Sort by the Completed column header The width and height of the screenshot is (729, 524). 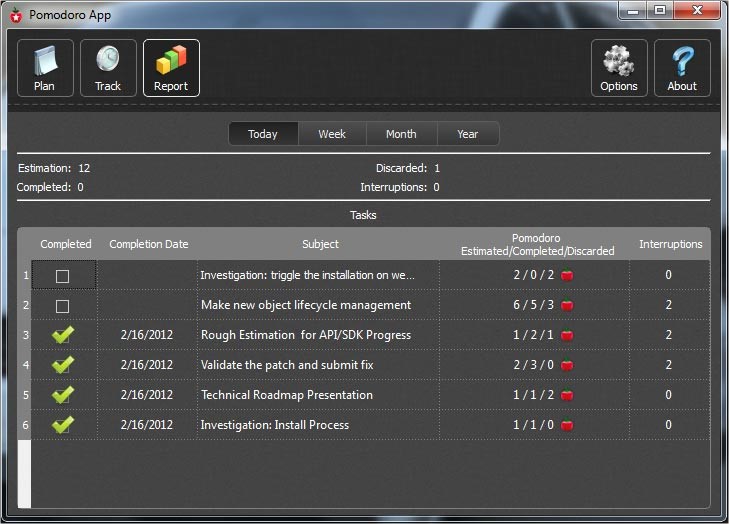pyautogui.click(x=66, y=244)
